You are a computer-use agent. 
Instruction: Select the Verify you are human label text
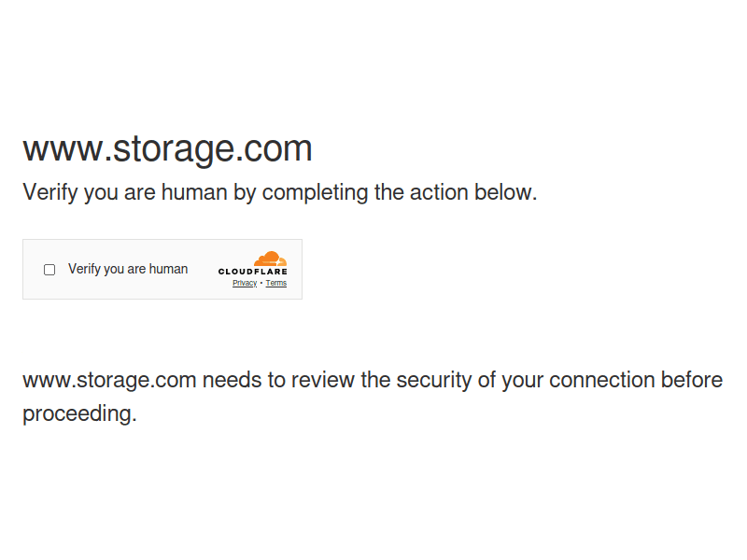click(x=128, y=269)
